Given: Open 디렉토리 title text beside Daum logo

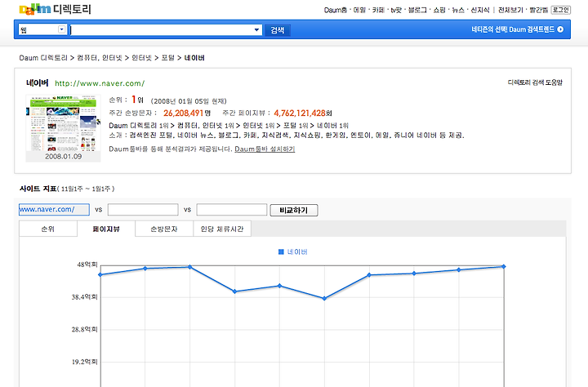Looking at the screenshot, I should (x=72, y=9).
